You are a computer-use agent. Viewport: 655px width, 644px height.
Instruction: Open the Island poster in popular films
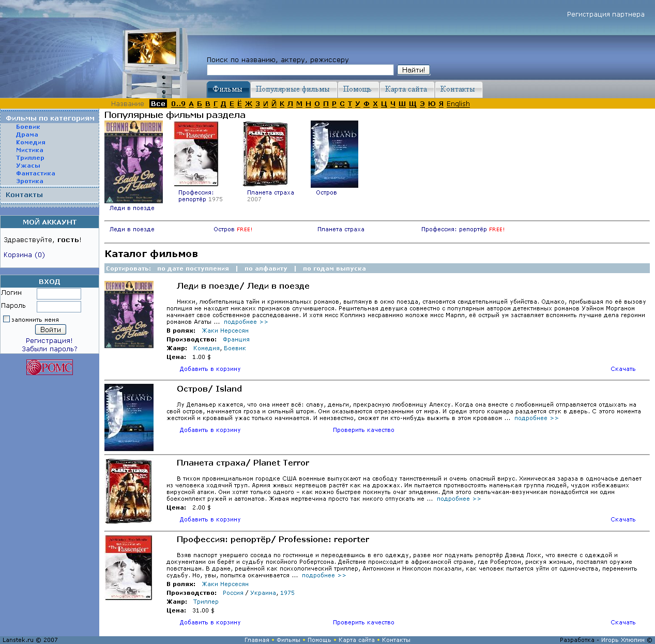[334, 154]
